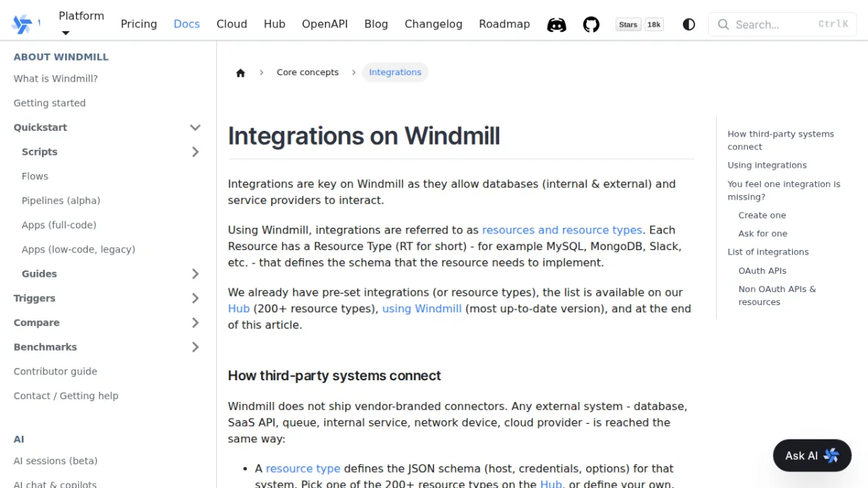Focus the Search input field

(783, 25)
